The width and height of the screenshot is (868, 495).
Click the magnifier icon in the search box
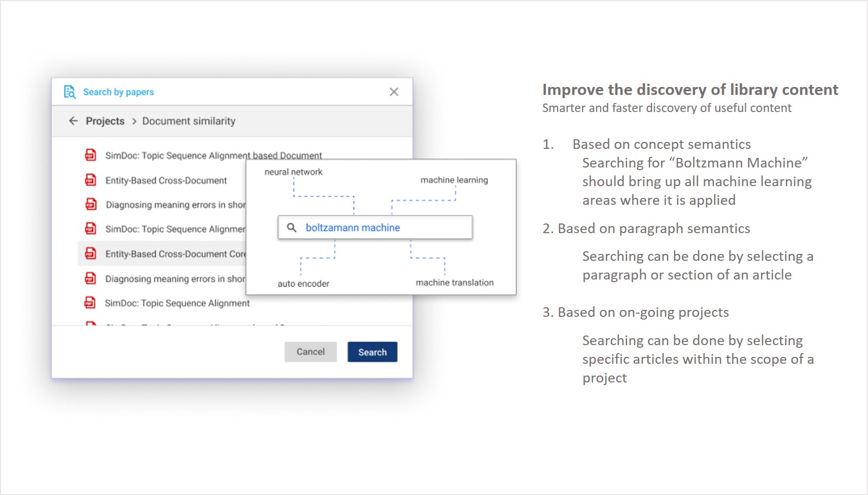click(x=292, y=228)
